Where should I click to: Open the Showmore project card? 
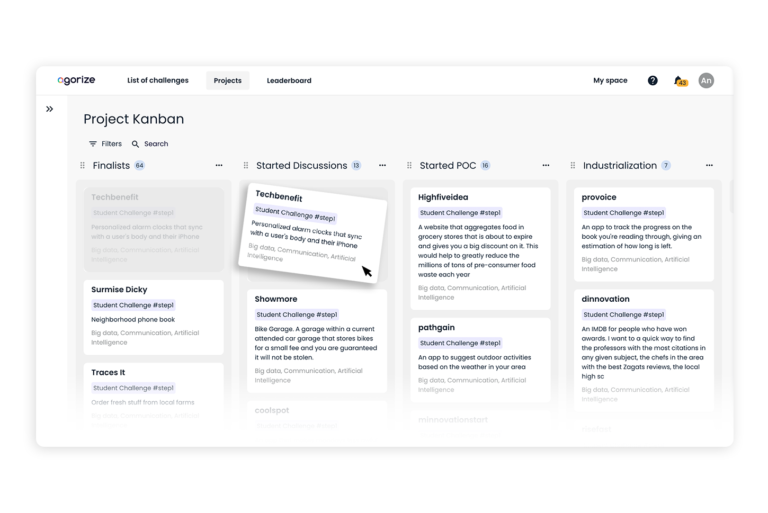coord(317,340)
